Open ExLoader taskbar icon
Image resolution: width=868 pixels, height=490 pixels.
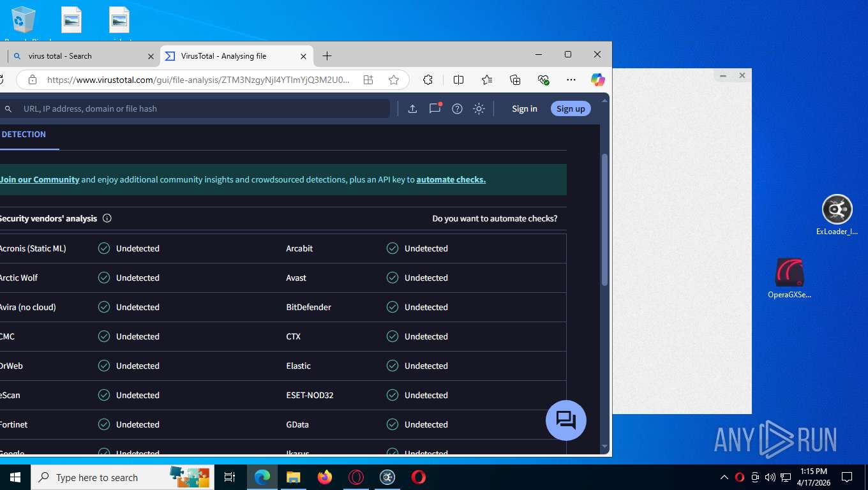tap(387, 477)
